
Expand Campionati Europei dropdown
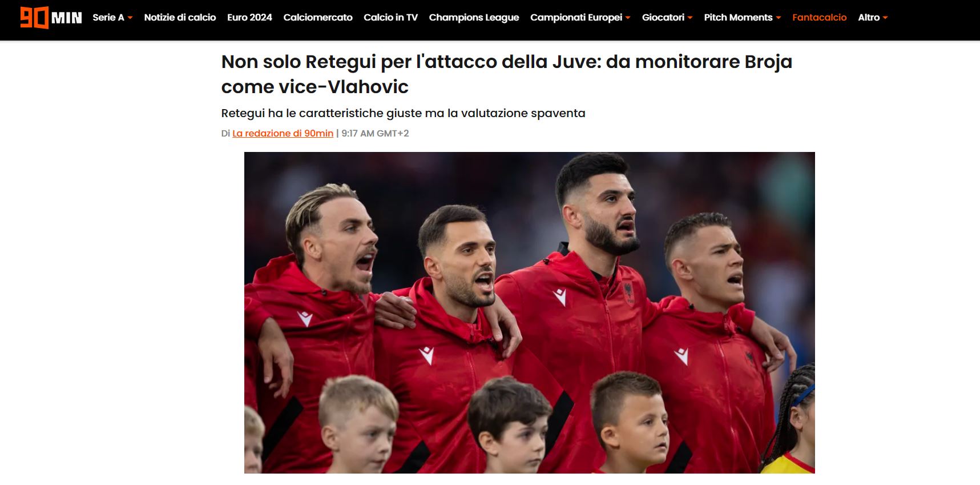tap(580, 18)
